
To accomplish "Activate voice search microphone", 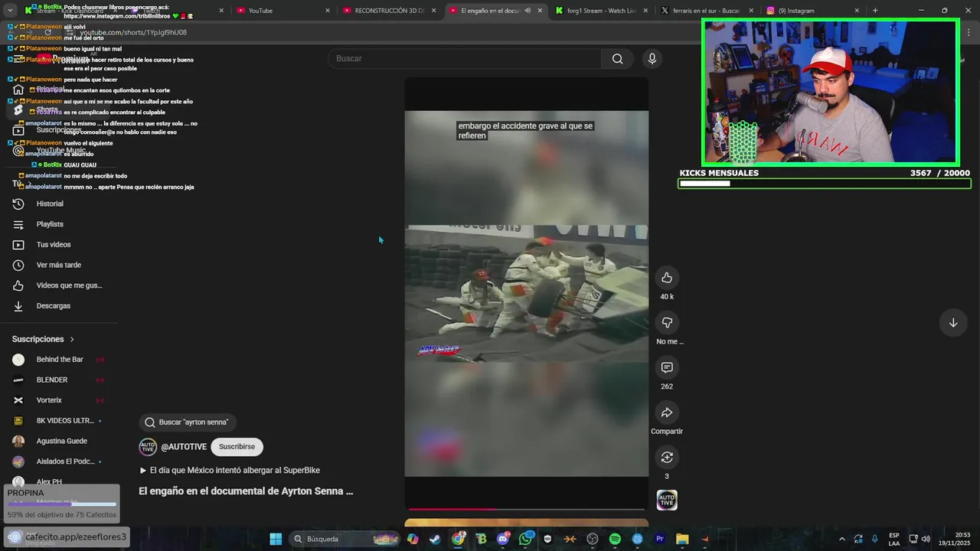I will pyautogui.click(x=652, y=59).
